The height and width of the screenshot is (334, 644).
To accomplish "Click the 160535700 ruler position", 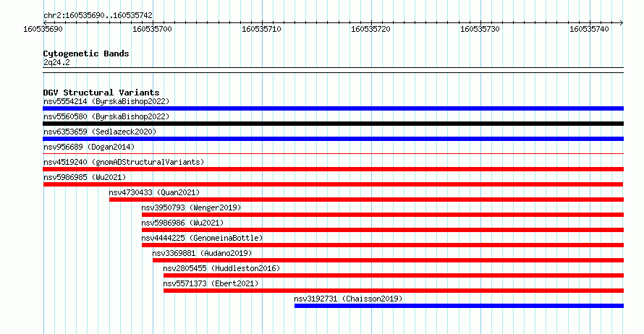I will pyautogui.click(x=153, y=29).
